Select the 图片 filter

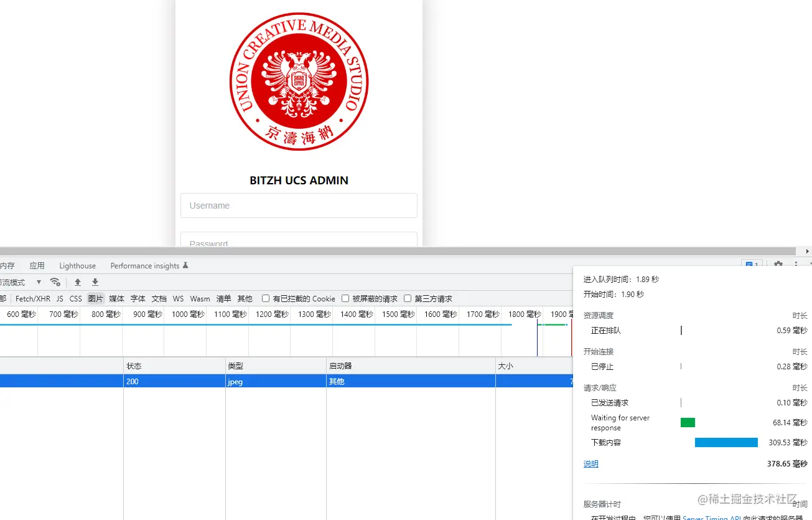click(x=96, y=299)
